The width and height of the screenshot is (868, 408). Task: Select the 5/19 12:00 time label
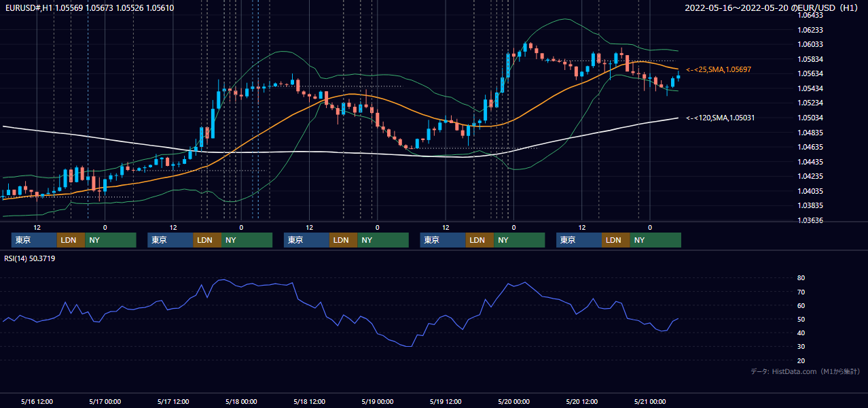coord(446,401)
